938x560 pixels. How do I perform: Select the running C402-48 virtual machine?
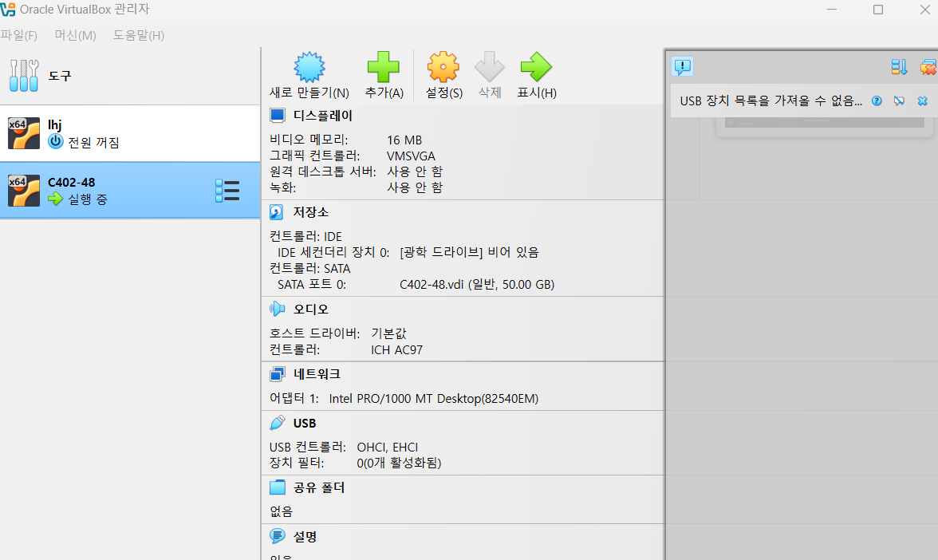click(x=131, y=190)
